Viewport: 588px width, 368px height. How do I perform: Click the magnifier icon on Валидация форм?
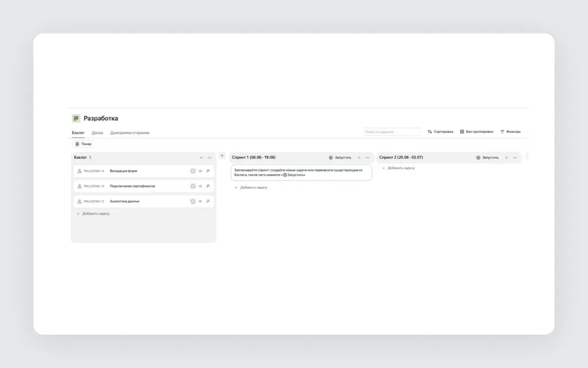(x=208, y=171)
